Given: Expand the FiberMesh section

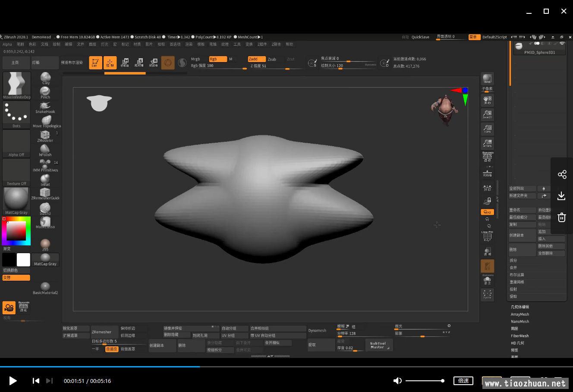Looking at the screenshot, I should coord(520,336).
